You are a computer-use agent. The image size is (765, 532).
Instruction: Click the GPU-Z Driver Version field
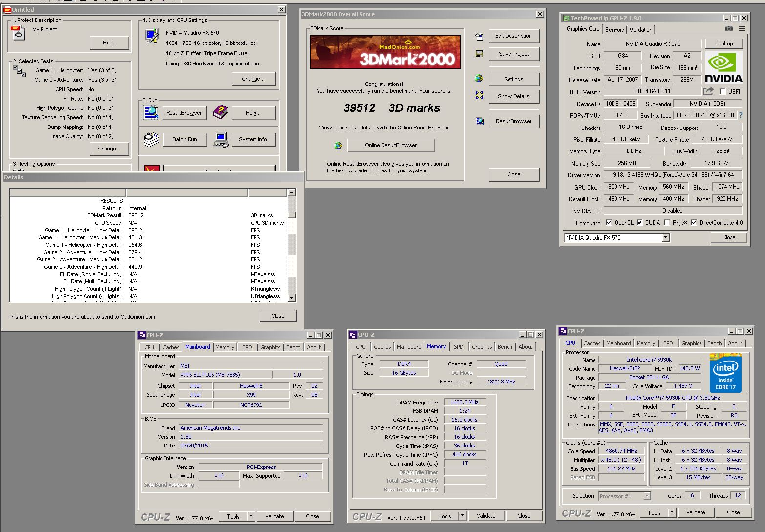click(x=673, y=174)
